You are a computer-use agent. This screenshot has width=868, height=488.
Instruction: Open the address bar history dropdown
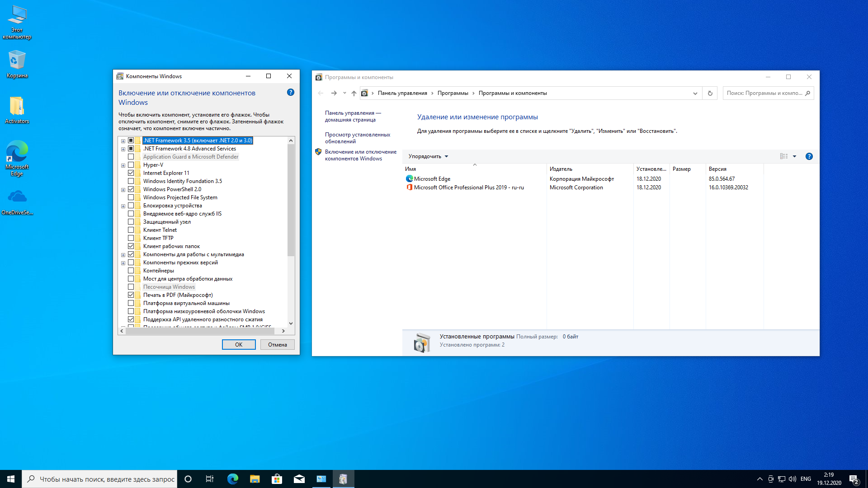[695, 94]
